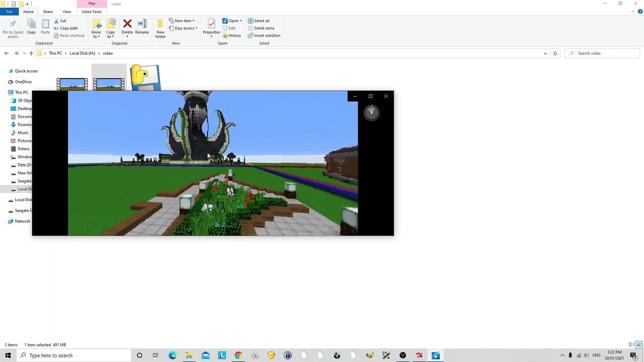Click Local Disk (H:) in address bar
The height and width of the screenshot is (362, 644).
coord(82,53)
